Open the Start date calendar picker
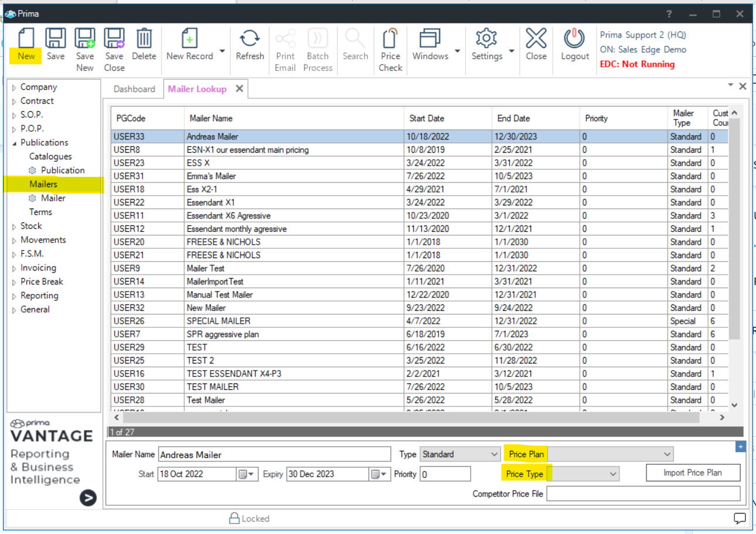 point(246,474)
